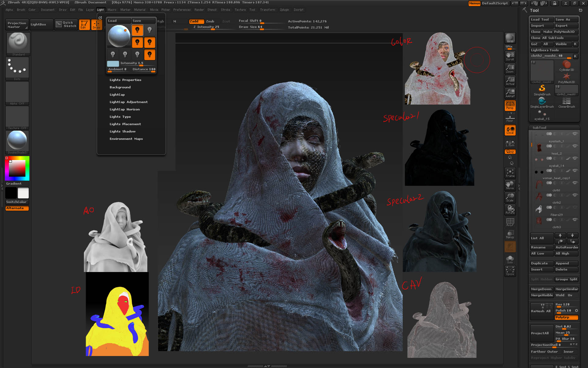This screenshot has height=368, width=588.
Task: Toggle visibility eye of cloth3 subtool
Action: click(x=575, y=220)
